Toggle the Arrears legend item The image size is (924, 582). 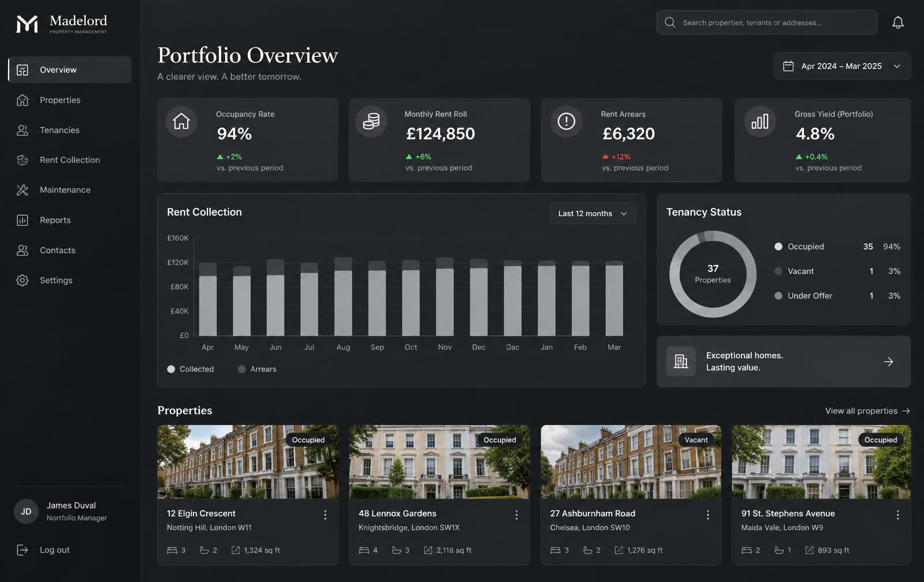[x=257, y=369]
